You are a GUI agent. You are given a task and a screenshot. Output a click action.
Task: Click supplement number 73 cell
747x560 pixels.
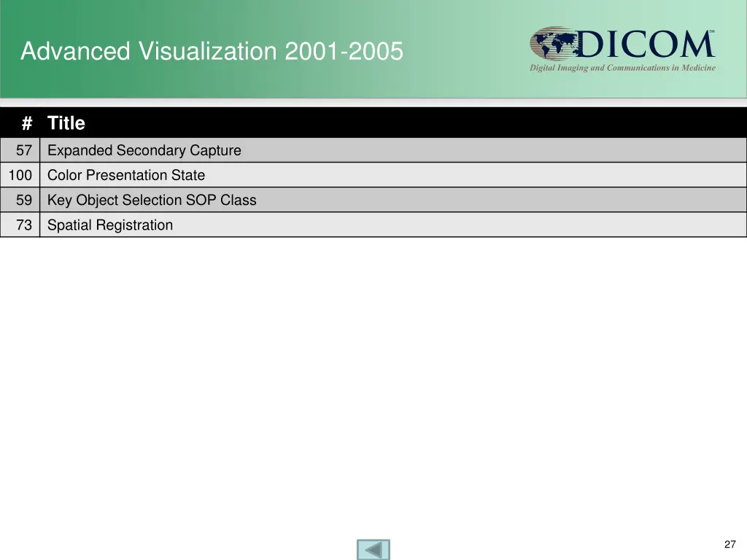[x=24, y=225]
